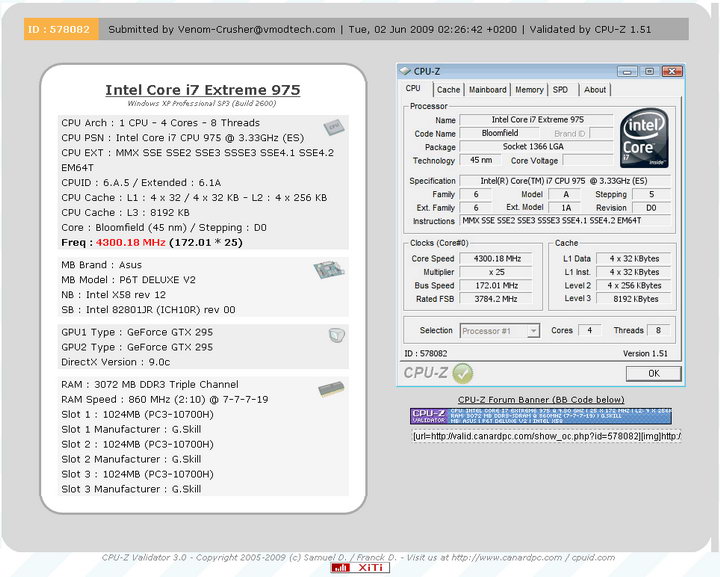This screenshot has width=720, height=577.
Task: Click the CPU-Z Forum Banner link
Action: tap(541, 399)
